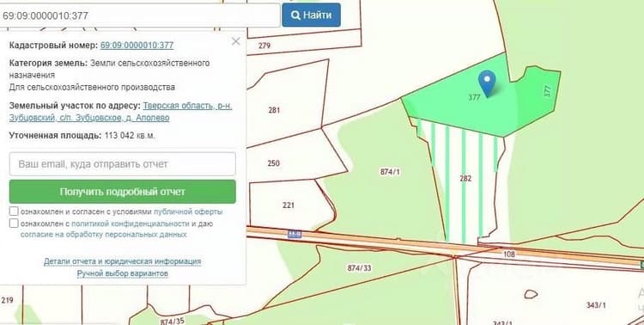This screenshot has width=644, height=325.
Task: Select parcel 874/33 on the map
Action: click(360, 268)
